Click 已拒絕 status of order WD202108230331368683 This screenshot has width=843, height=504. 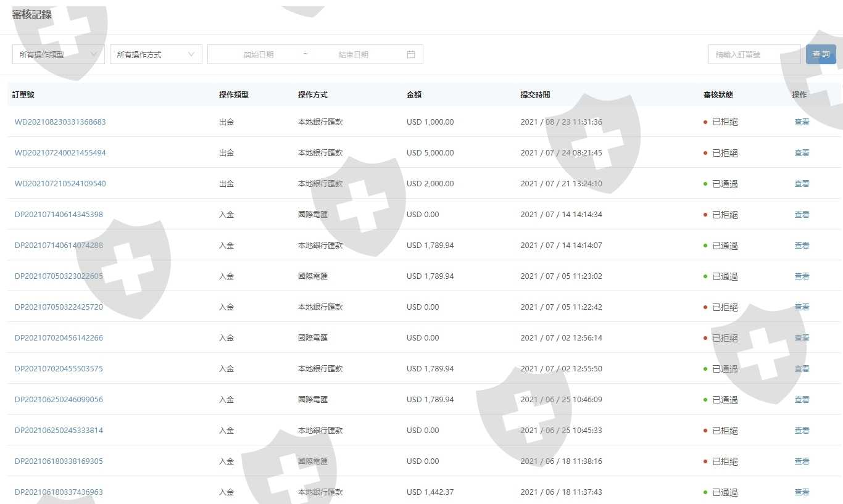tap(725, 122)
